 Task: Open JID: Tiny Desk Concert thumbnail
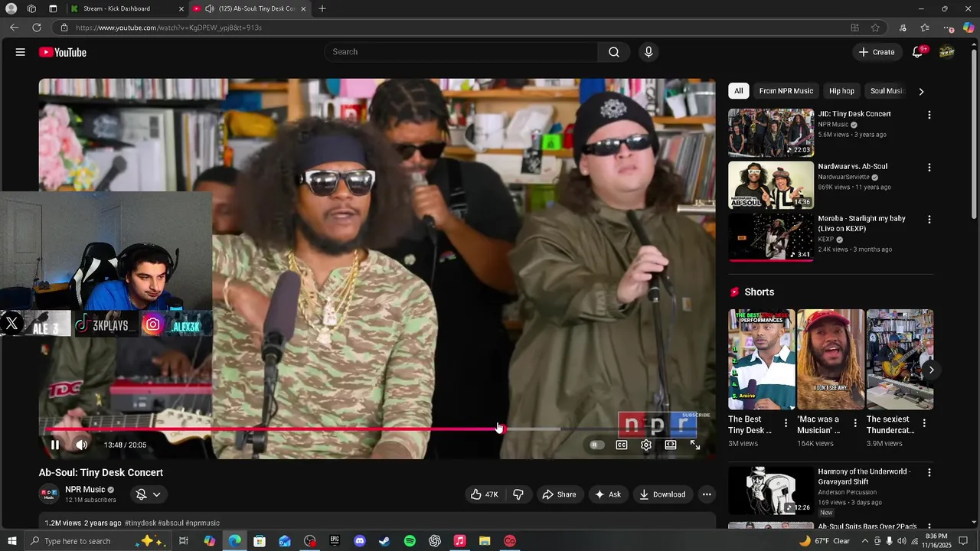point(771,132)
